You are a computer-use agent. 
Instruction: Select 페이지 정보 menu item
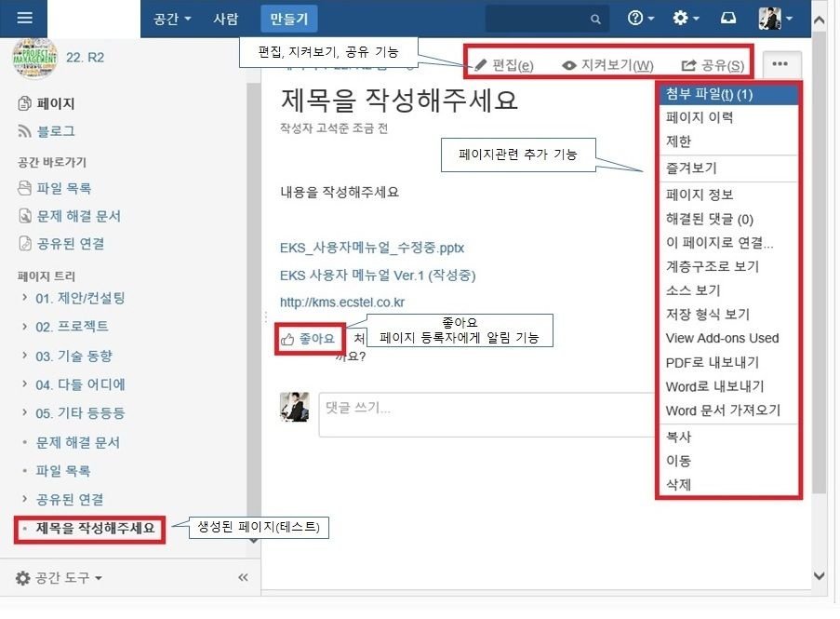(728, 194)
